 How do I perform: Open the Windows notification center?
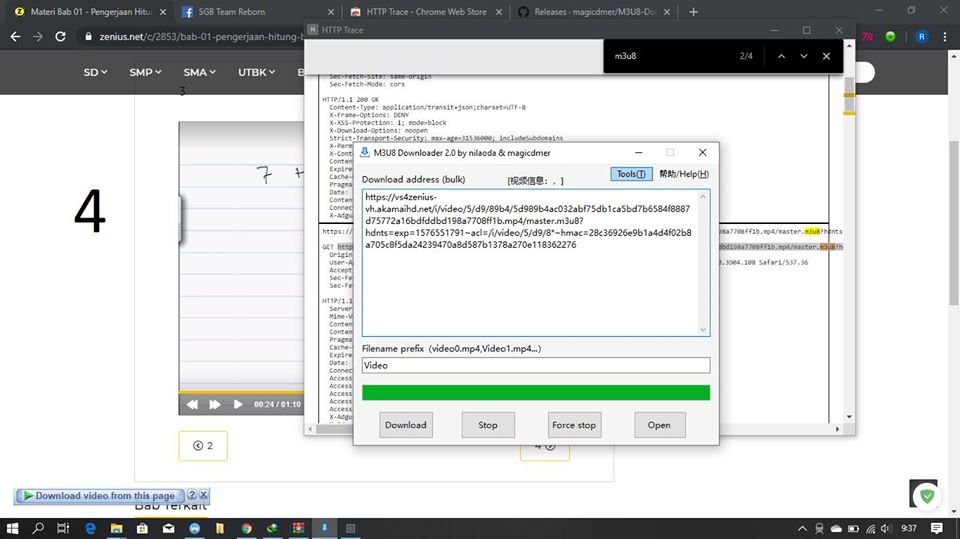(936, 528)
